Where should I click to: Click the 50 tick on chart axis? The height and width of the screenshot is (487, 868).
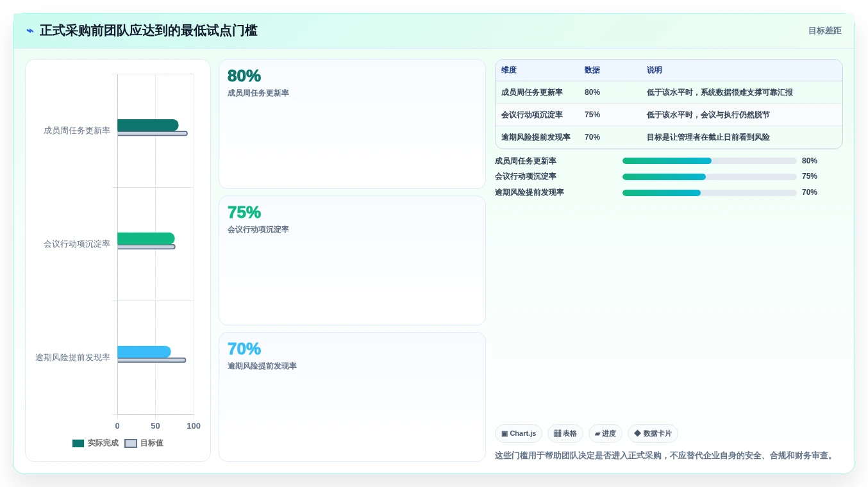tap(155, 426)
